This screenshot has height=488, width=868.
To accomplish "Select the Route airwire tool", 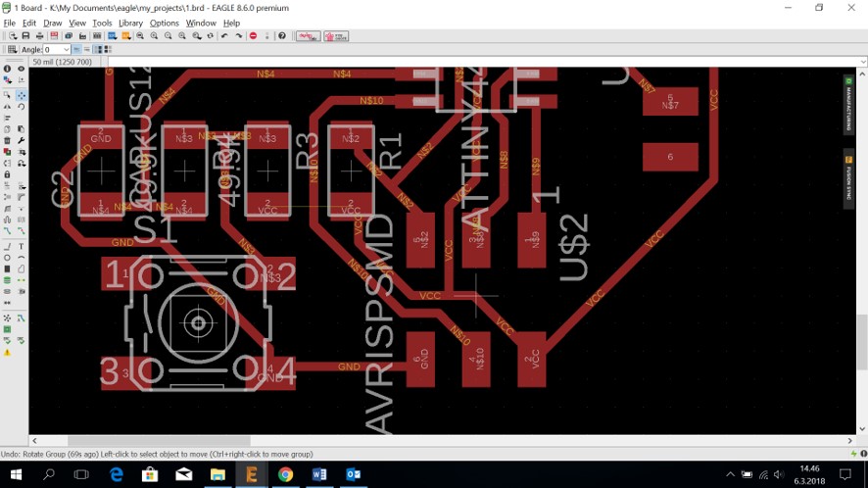I will [7, 230].
